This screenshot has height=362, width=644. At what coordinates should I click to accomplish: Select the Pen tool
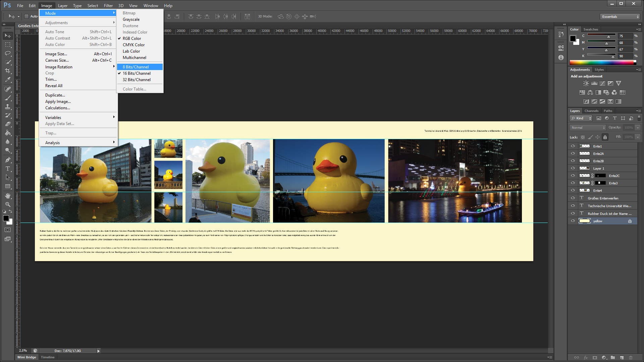coord(8,160)
